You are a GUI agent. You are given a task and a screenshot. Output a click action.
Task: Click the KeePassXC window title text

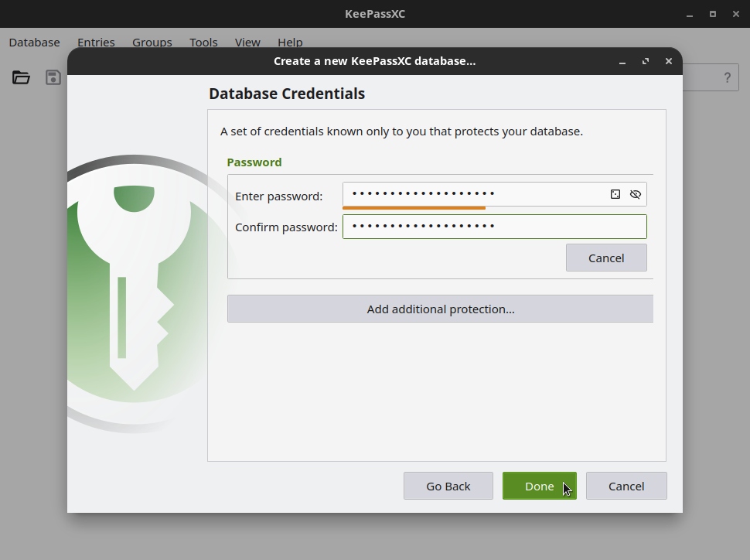[x=375, y=14]
